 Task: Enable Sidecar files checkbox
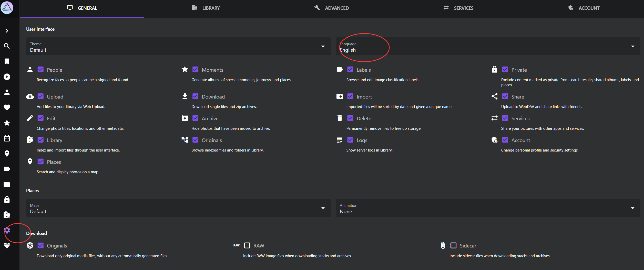tap(453, 245)
